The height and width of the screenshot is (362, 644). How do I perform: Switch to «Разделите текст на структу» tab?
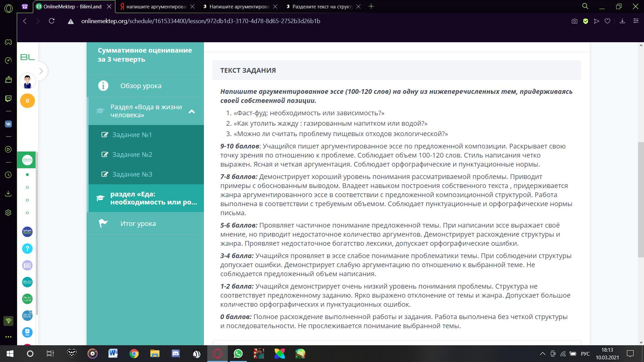point(322,7)
